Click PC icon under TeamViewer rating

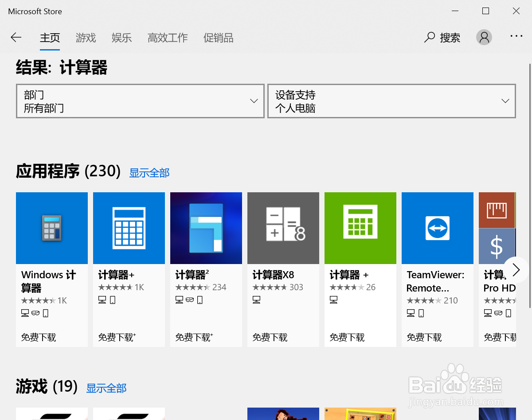coord(411,313)
